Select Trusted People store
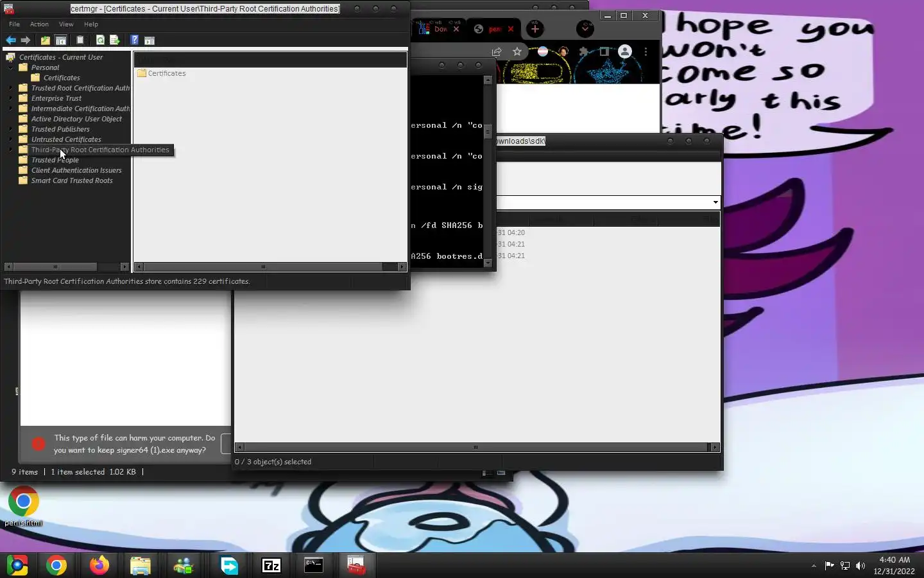Screen dimensions: 924x578 (x=55, y=160)
